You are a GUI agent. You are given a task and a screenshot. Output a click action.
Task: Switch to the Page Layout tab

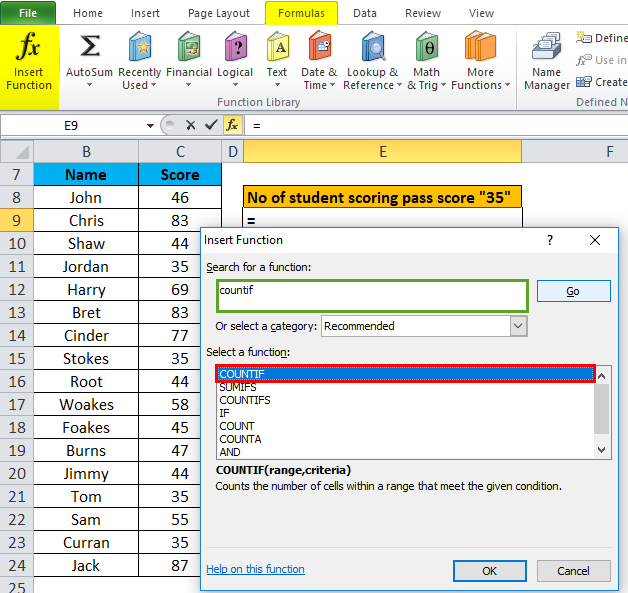click(219, 13)
